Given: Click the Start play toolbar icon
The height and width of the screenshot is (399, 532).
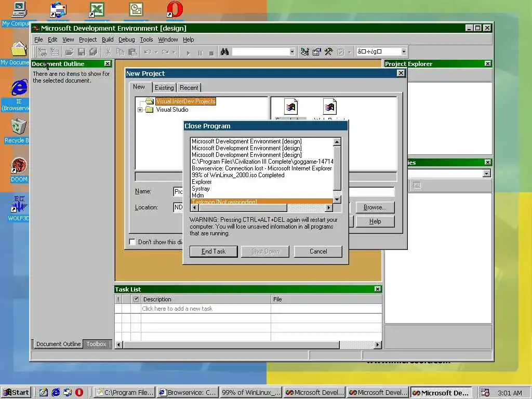Looking at the screenshot, I should (188, 53).
